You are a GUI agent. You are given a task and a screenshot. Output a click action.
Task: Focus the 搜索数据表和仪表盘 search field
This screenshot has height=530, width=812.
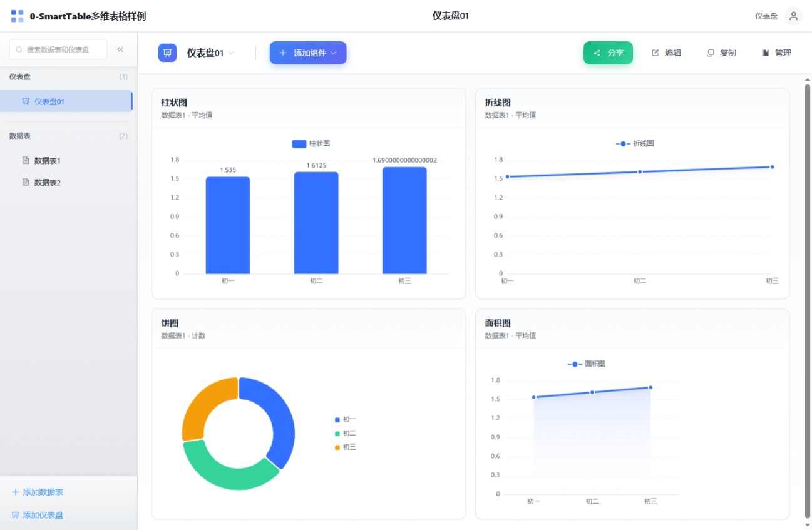click(x=63, y=49)
